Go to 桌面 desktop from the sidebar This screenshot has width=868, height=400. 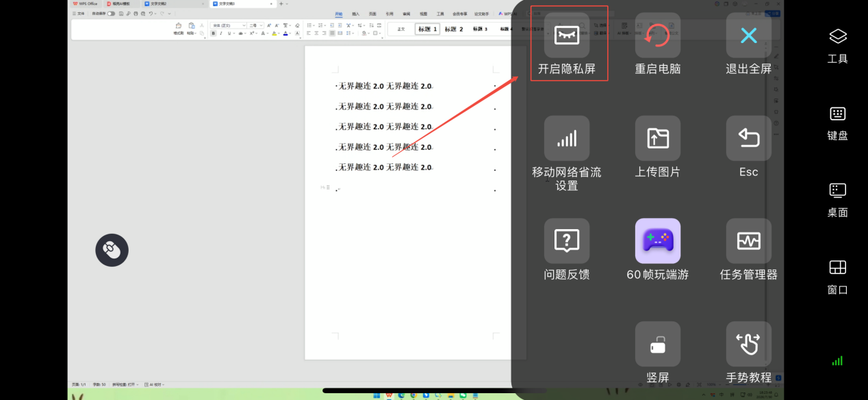[838, 200]
